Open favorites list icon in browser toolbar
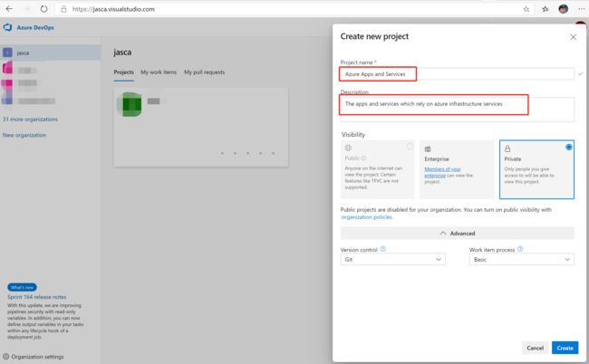 point(545,9)
